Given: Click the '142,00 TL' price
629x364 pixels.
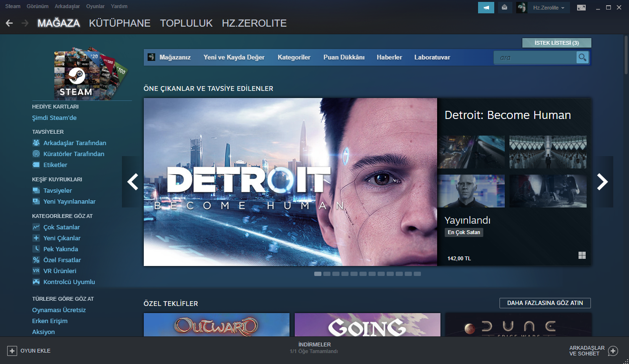Looking at the screenshot, I should (x=459, y=258).
